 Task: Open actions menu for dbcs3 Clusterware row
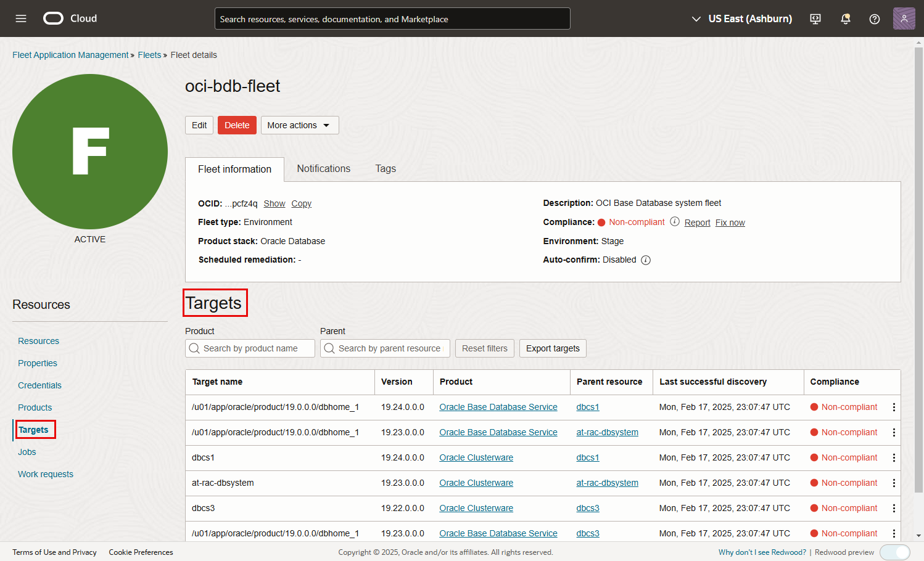[x=894, y=508]
